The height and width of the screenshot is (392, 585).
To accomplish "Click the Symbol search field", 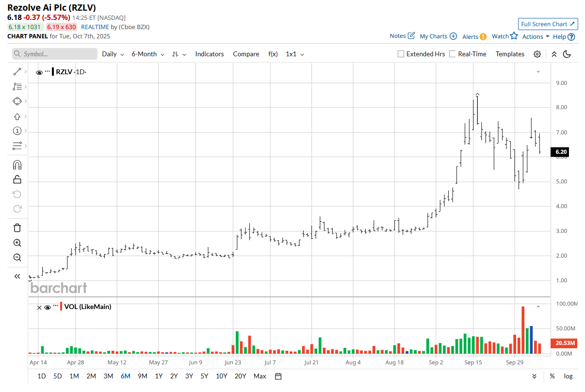I will (x=55, y=54).
